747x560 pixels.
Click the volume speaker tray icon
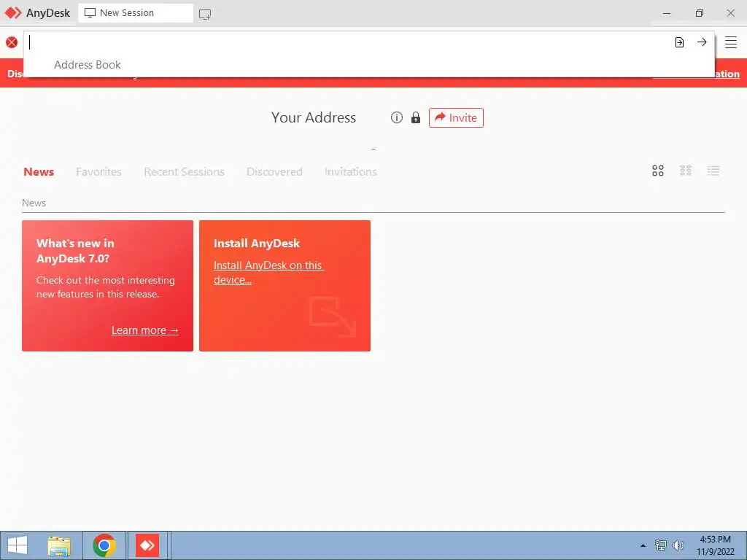coord(678,545)
